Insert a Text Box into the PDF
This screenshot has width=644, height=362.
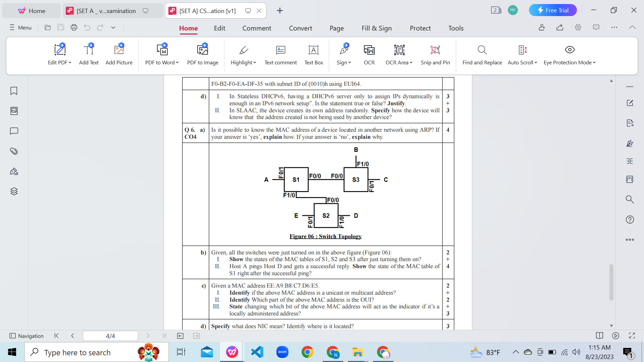point(313,54)
